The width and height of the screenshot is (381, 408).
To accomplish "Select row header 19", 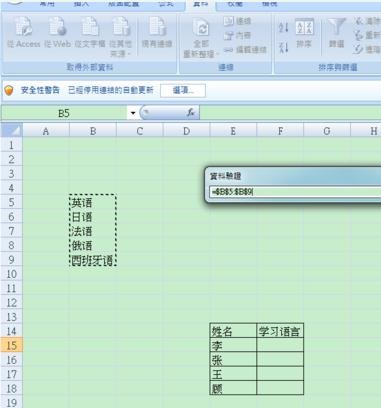I will [x=12, y=402].
